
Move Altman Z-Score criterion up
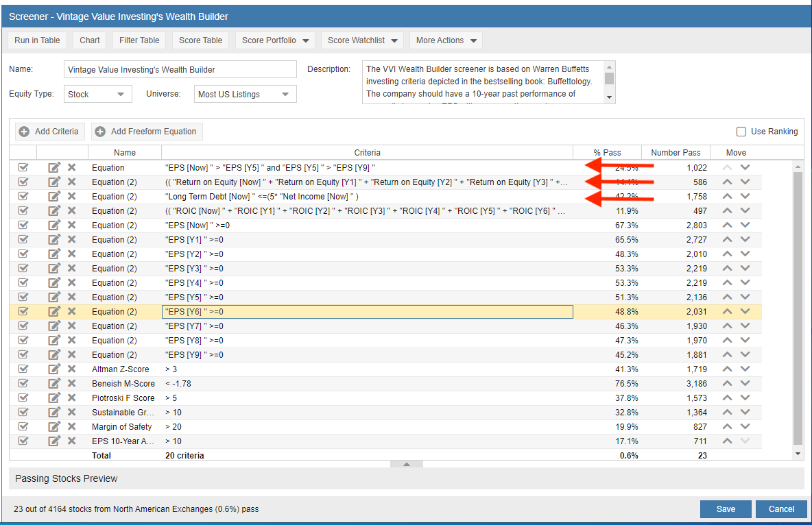tap(727, 369)
